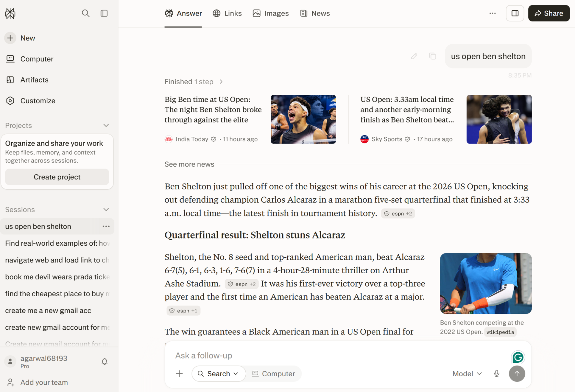Click the India Today source logo
575x392 pixels.
point(169,139)
